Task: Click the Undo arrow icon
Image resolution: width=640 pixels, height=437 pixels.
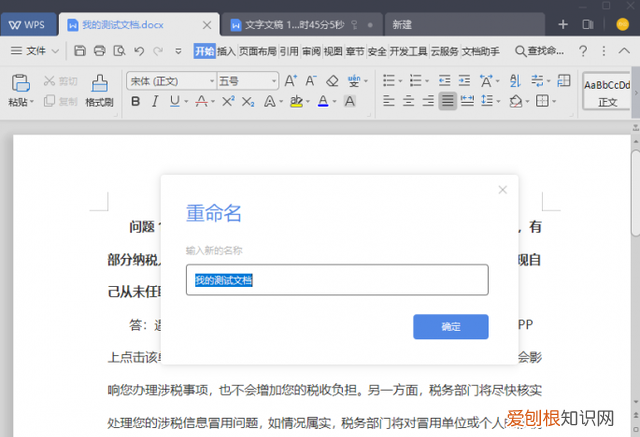Action: tap(139, 51)
